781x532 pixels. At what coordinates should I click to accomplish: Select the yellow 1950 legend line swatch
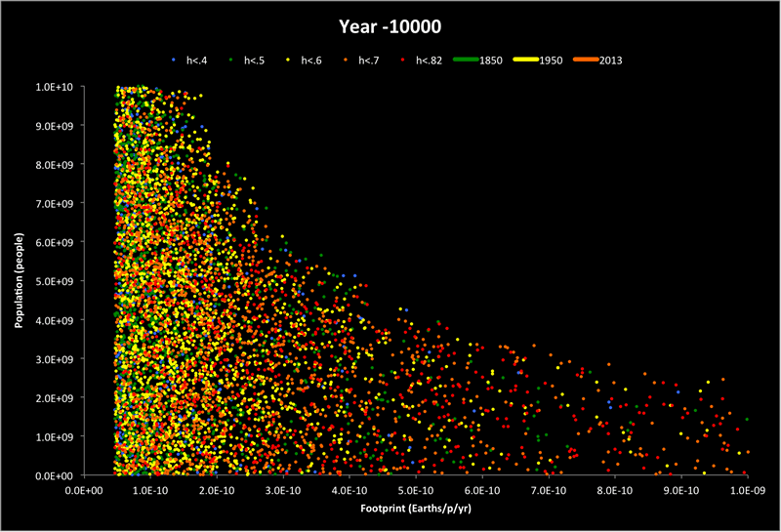click(x=524, y=60)
